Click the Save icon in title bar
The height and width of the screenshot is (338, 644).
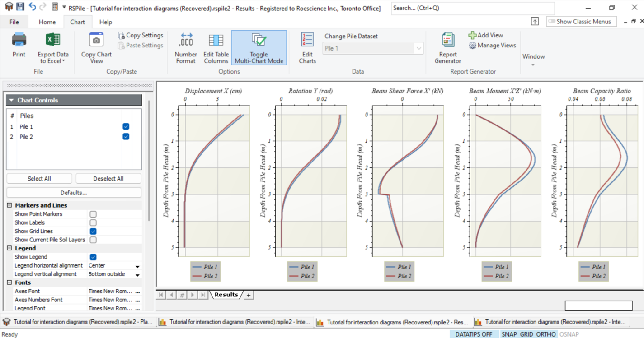point(20,7)
